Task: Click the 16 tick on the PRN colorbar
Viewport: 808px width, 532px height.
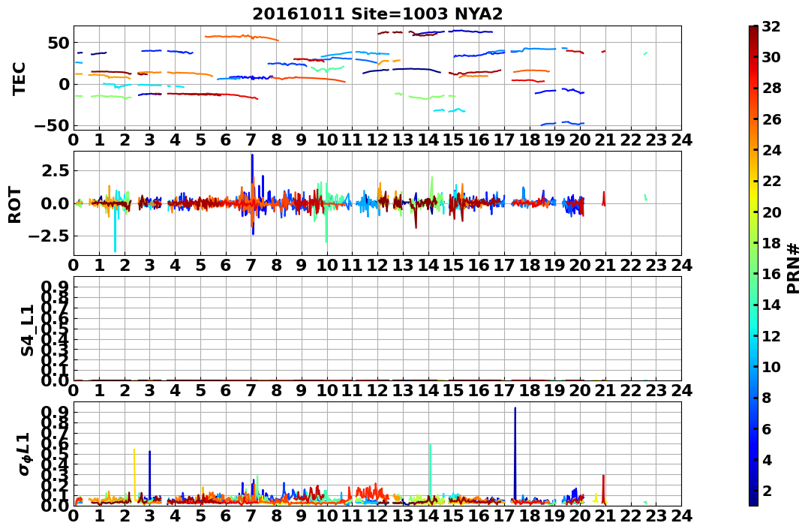Action: tap(771, 274)
